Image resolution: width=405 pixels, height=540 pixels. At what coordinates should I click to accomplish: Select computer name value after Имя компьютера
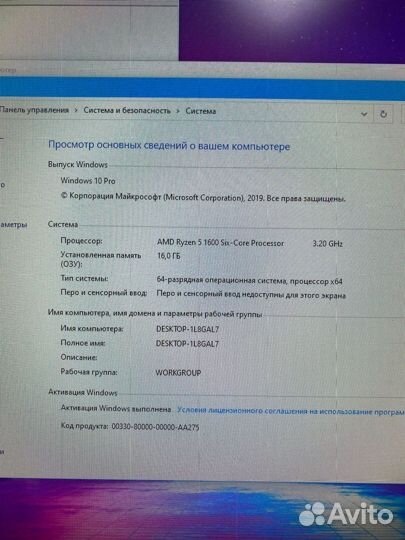(187, 329)
